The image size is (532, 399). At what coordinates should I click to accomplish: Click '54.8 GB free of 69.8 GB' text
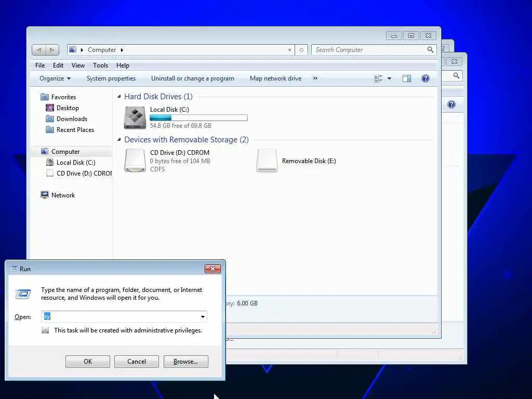click(x=180, y=126)
